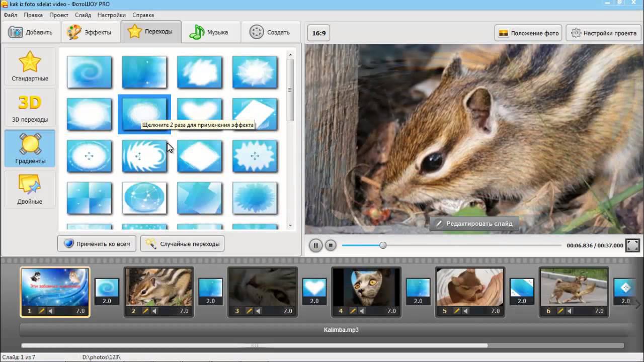
Task: Select the spiral swirl gradient transition
Action: [89, 72]
